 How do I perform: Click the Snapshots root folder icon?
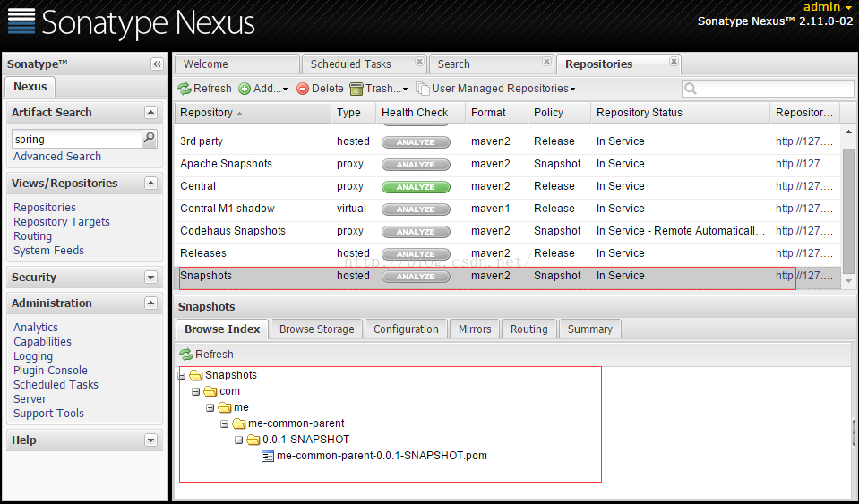[x=195, y=375]
